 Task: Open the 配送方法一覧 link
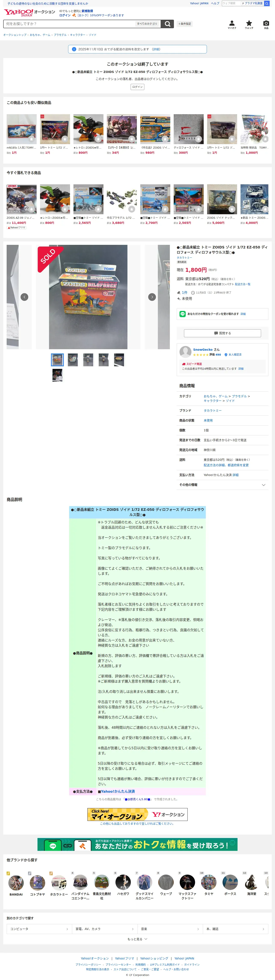point(243,284)
